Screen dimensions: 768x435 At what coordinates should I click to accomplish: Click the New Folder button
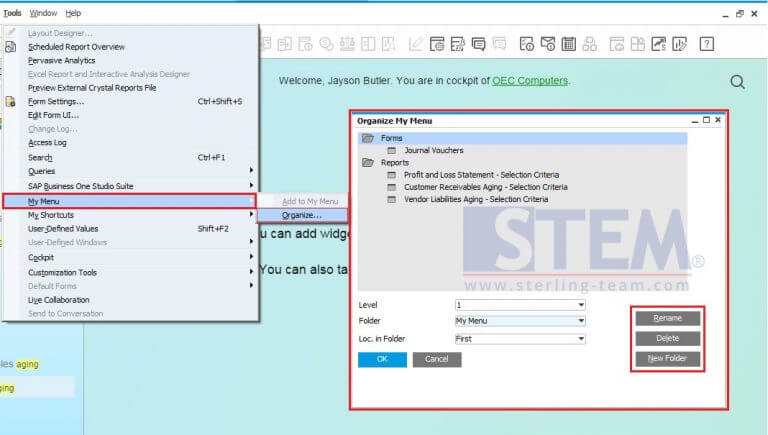(x=666, y=359)
